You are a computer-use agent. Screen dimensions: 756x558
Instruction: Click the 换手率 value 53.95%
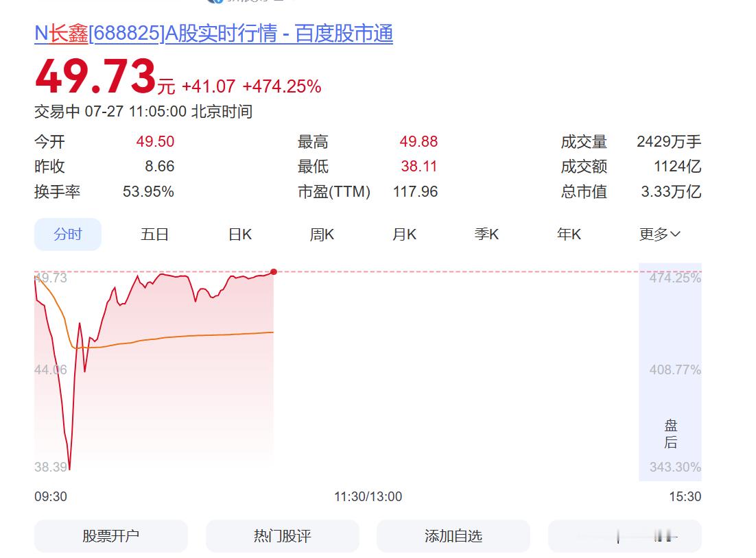(x=148, y=192)
